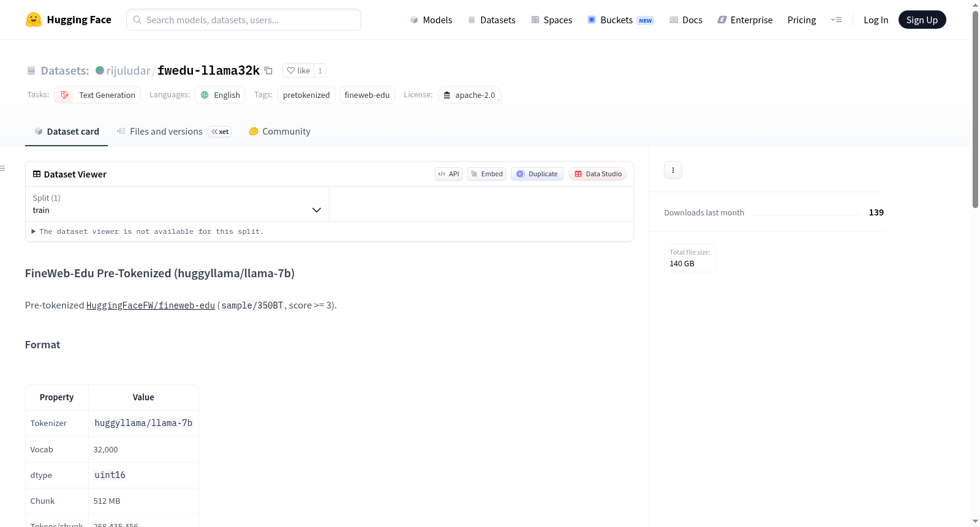This screenshot has width=980, height=527.
Task: Open the Pricing page link
Action: 802,20
